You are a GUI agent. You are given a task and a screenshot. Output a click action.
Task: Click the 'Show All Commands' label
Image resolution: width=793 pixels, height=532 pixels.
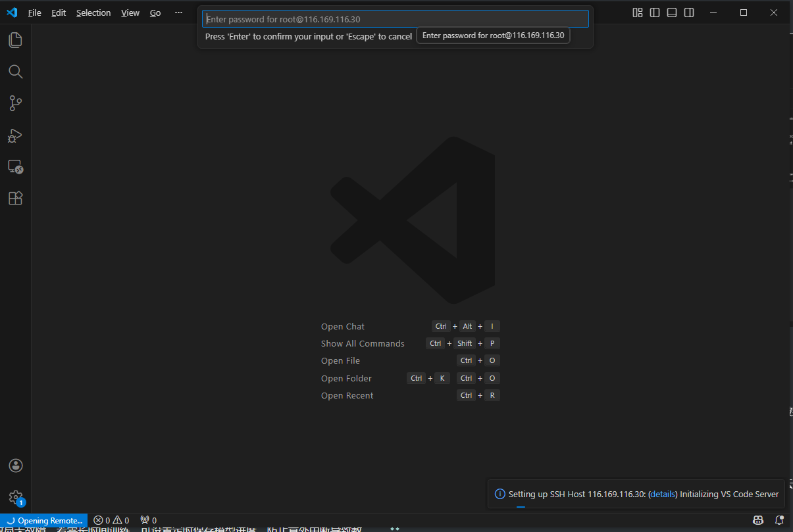click(x=363, y=343)
